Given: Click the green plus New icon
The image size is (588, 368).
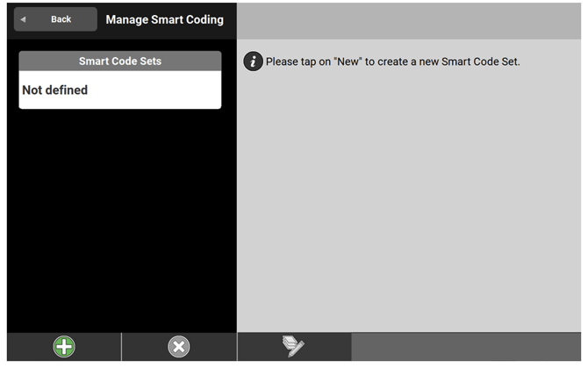Looking at the screenshot, I should (x=64, y=347).
